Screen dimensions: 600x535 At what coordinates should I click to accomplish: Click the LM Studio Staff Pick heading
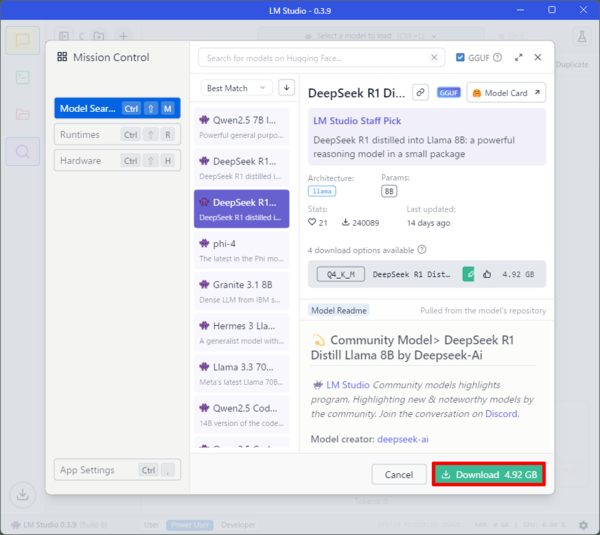coord(357,121)
